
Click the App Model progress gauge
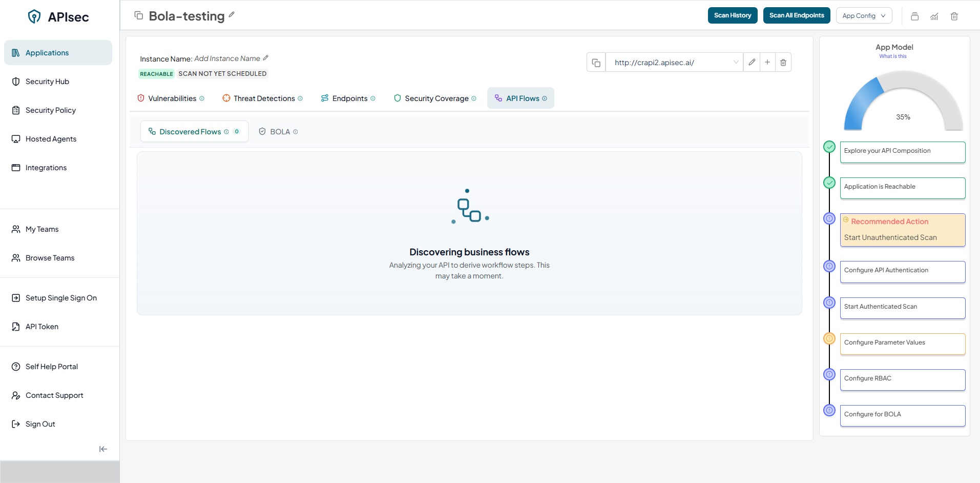click(x=903, y=103)
